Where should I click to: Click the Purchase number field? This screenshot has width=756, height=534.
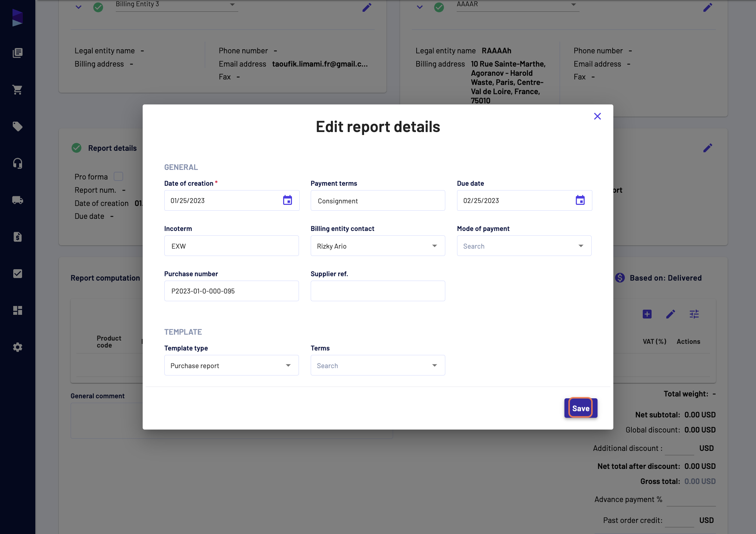(x=231, y=291)
